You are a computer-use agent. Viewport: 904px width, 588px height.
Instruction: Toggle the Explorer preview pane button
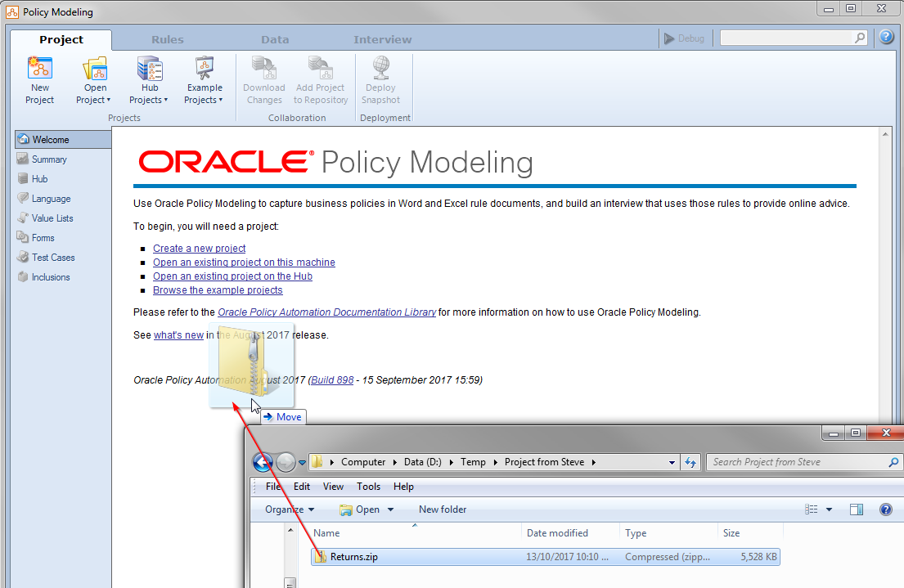(x=857, y=509)
